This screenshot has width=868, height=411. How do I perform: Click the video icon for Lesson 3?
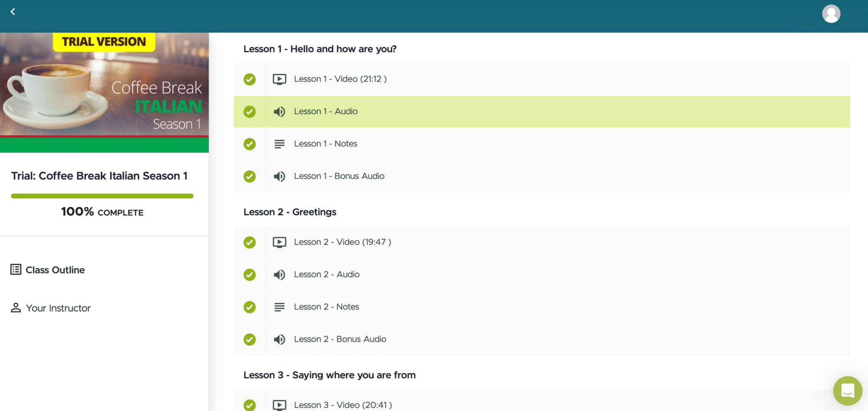pyautogui.click(x=280, y=405)
